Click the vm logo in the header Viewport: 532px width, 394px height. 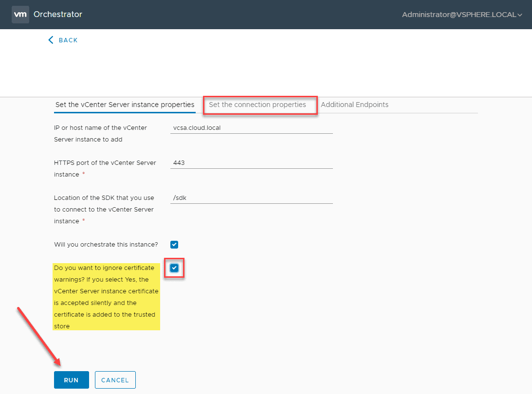click(20, 14)
